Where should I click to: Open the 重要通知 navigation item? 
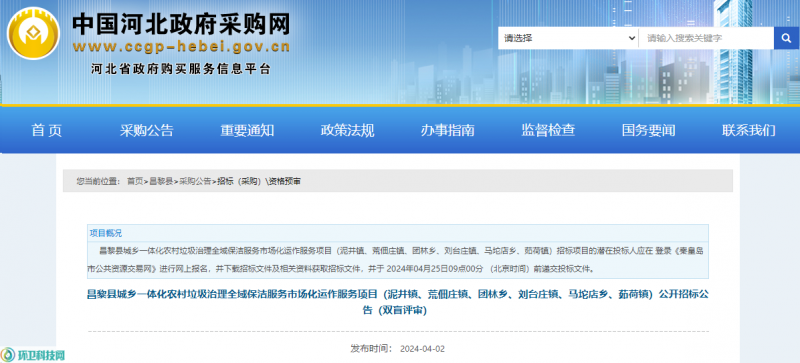point(247,130)
